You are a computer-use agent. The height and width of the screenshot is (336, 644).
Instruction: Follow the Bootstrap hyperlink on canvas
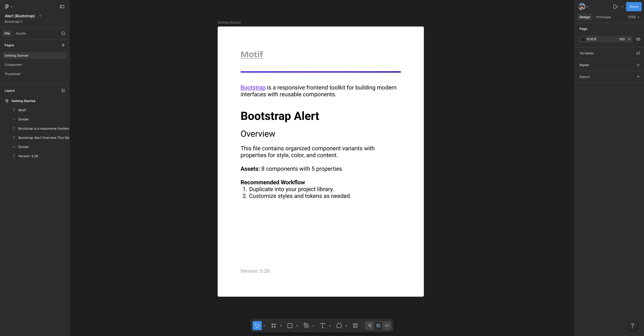(x=253, y=88)
